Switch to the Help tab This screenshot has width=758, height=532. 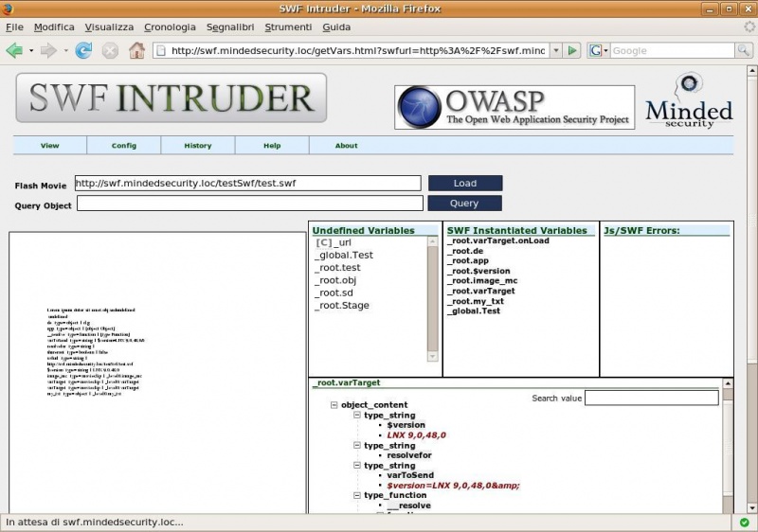click(272, 146)
